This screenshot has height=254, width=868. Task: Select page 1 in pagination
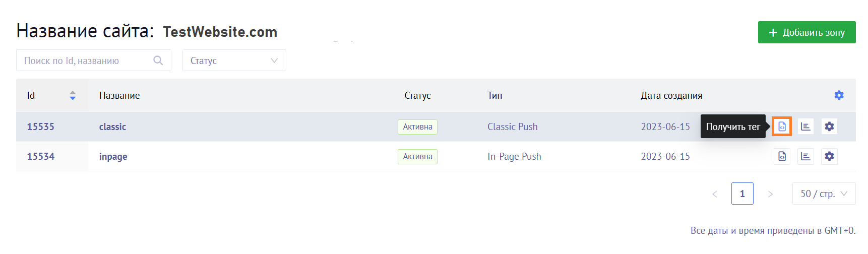742,194
